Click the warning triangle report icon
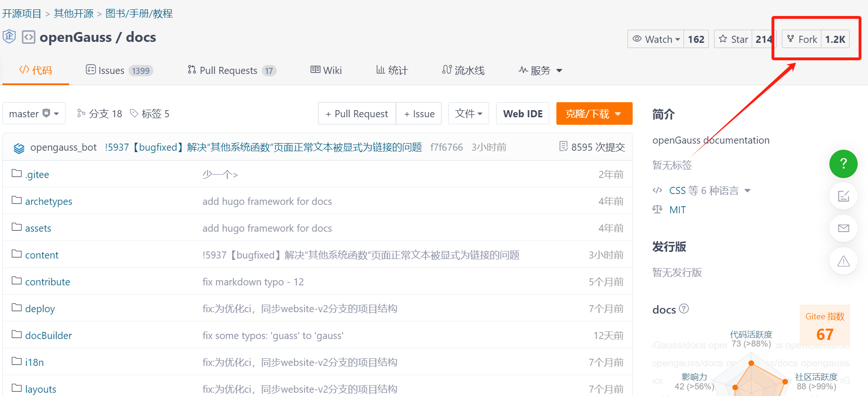The width and height of the screenshot is (868, 396). click(843, 261)
